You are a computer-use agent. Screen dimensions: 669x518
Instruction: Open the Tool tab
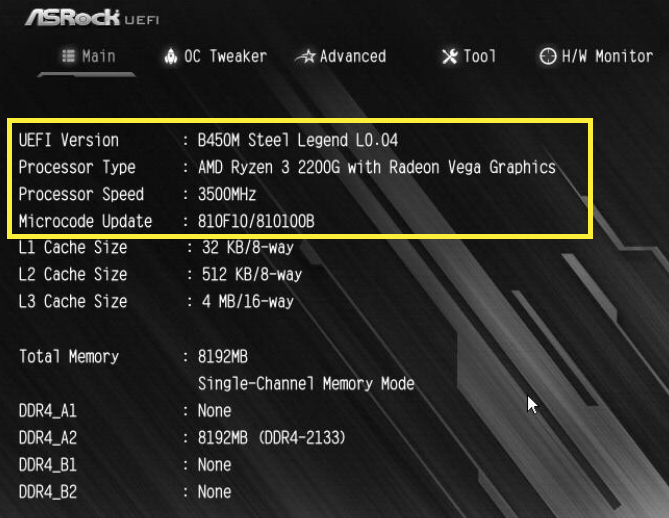469,56
